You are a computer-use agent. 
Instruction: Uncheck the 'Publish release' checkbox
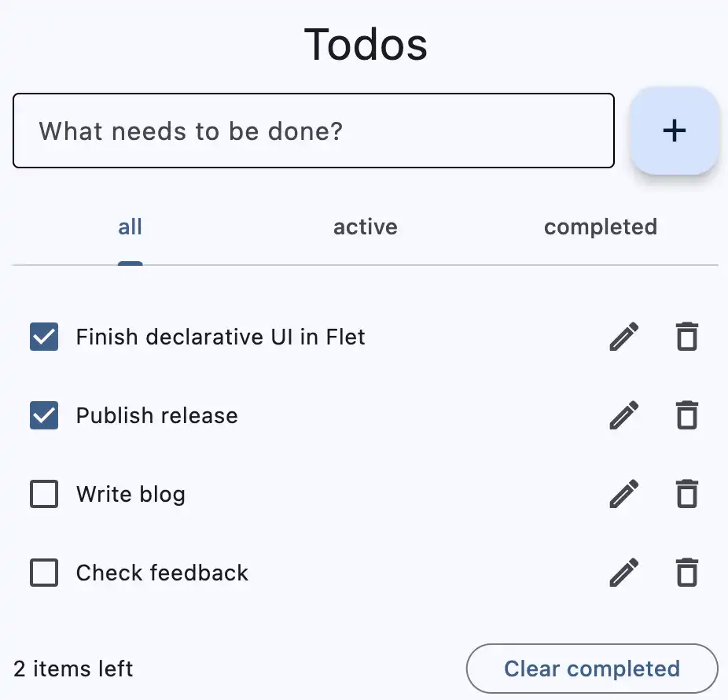[x=44, y=414]
